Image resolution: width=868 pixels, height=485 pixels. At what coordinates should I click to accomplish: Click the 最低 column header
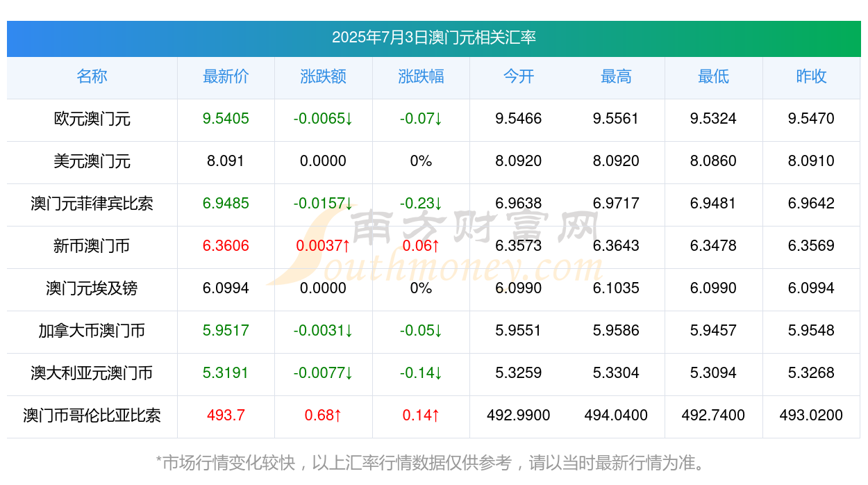coord(713,76)
